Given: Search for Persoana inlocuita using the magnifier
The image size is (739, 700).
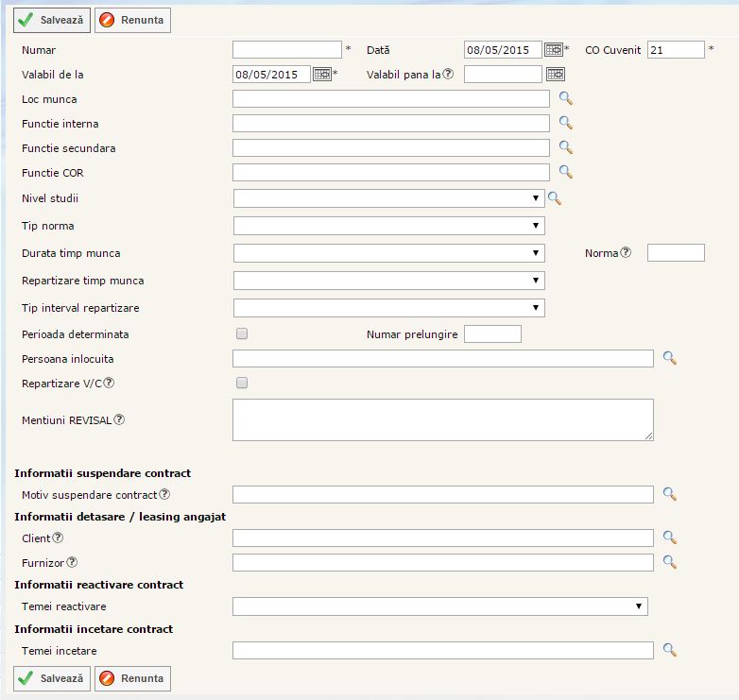Looking at the screenshot, I should click(670, 358).
